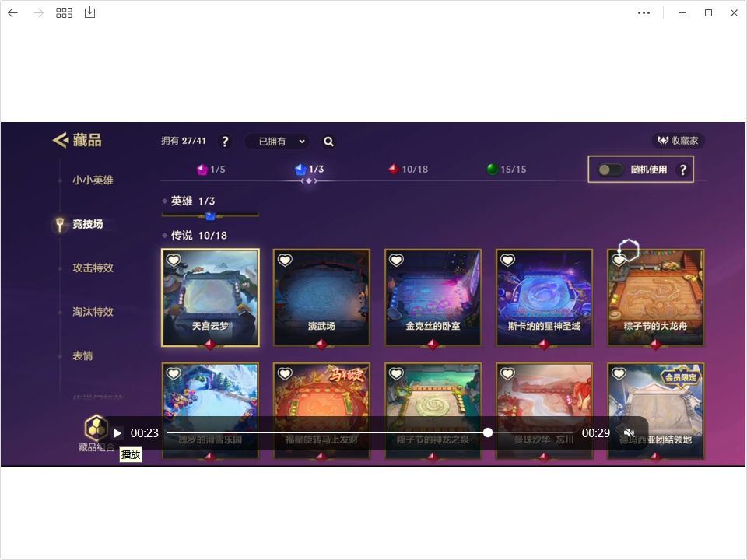Favorite 粽子节的大龙舟 with its heart icon
The height and width of the screenshot is (560, 747).
[619, 260]
